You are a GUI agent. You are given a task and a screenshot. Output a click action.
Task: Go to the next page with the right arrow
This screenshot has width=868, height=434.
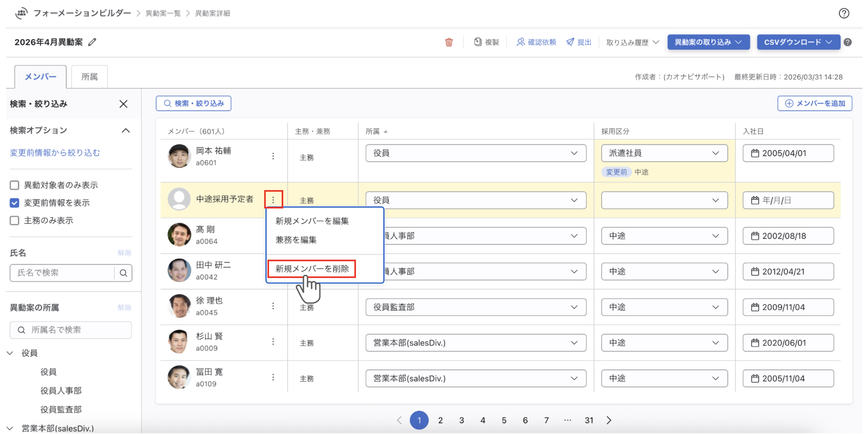(x=608, y=420)
